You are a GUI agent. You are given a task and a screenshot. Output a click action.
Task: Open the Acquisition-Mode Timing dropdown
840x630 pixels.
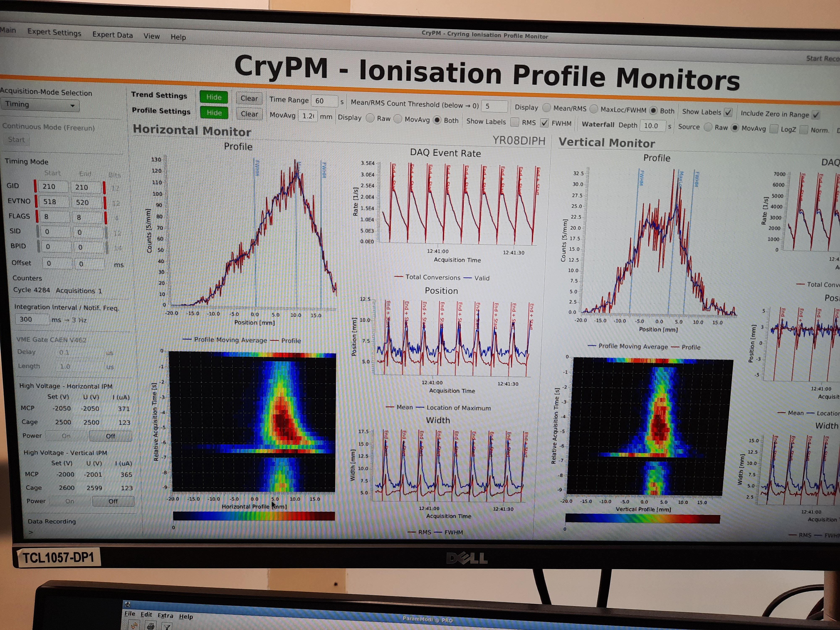click(40, 105)
